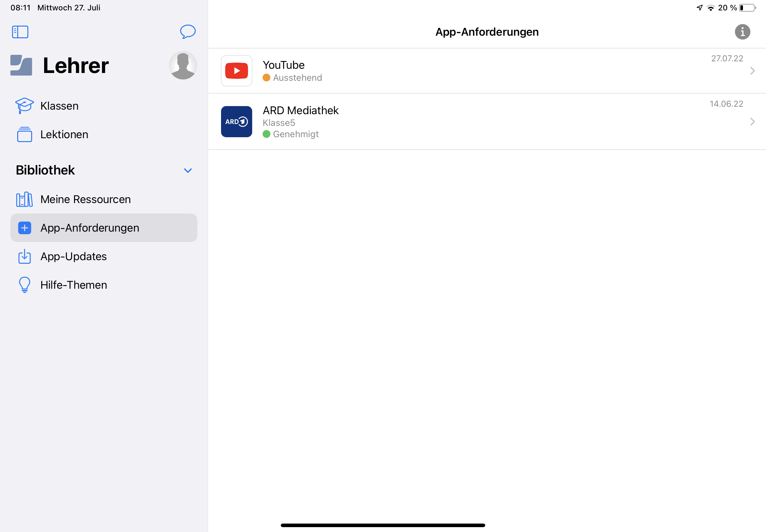
Task: Click the graduation cap Klassen icon
Action: (25, 106)
